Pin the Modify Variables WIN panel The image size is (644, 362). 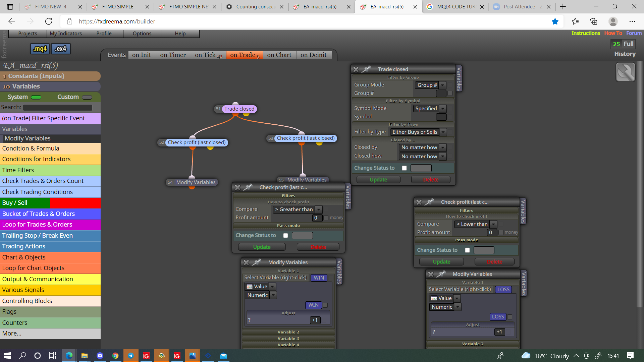click(x=257, y=262)
